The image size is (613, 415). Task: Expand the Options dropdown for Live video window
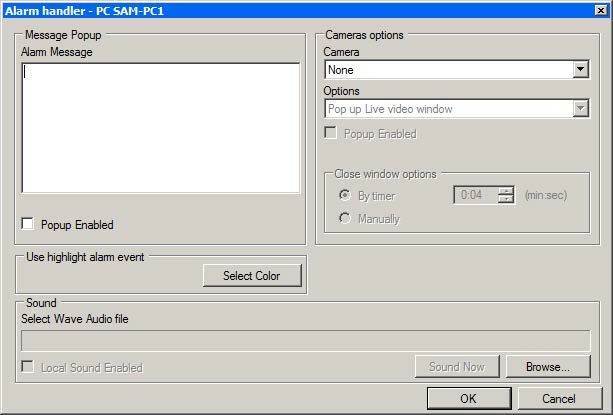point(457,109)
